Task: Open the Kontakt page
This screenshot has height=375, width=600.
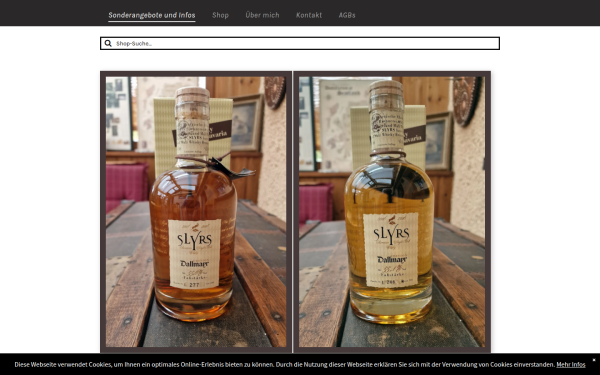Action: (x=309, y=15)
